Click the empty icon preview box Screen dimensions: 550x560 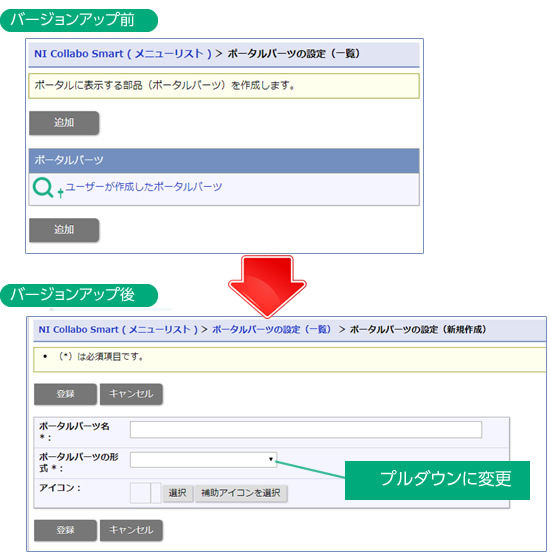140,493
